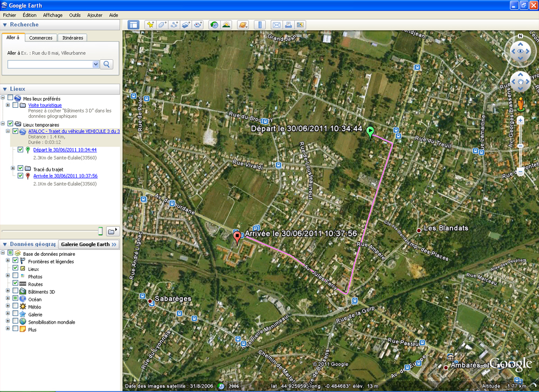Open the ATALOC Trajet du véhicule link

[74, 131]
